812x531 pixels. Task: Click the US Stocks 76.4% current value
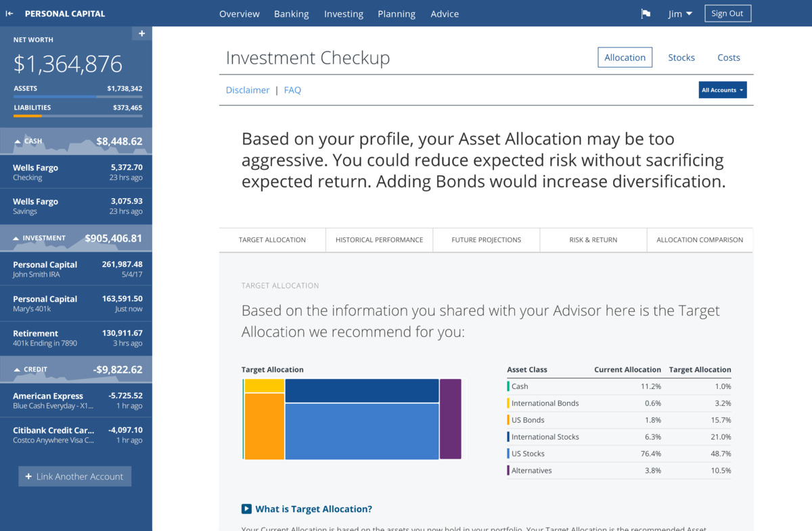pyautogui.click(x=651, y=454)
